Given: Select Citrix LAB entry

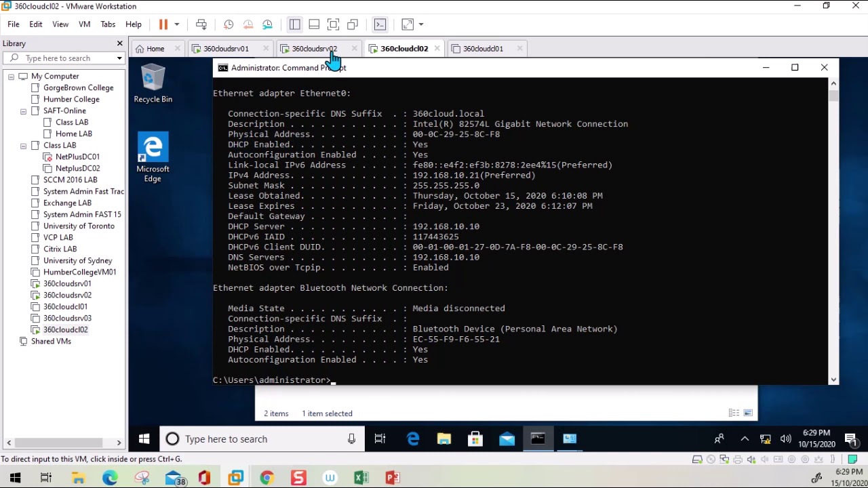Looking at the screenshot, I should [60, 249].
